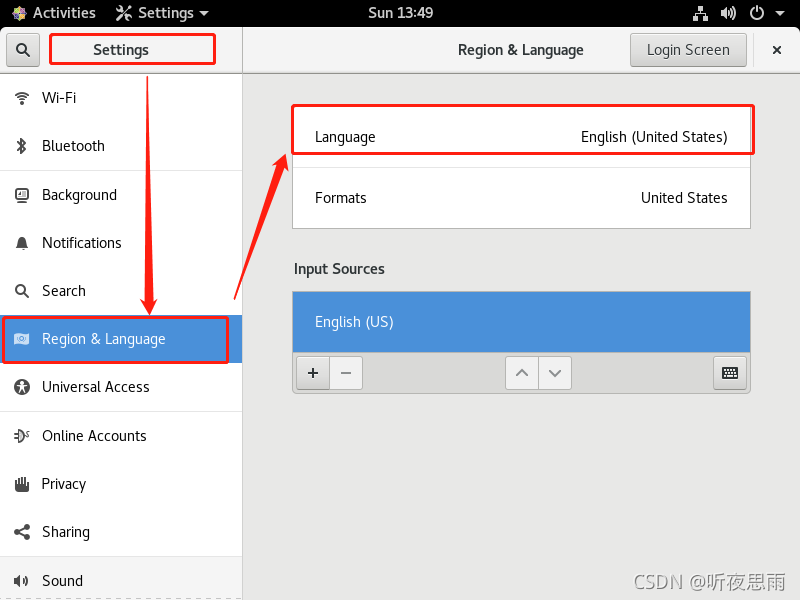Close the Settings window
This screenshot has width=800, height=600.
[x=777, y=50]
